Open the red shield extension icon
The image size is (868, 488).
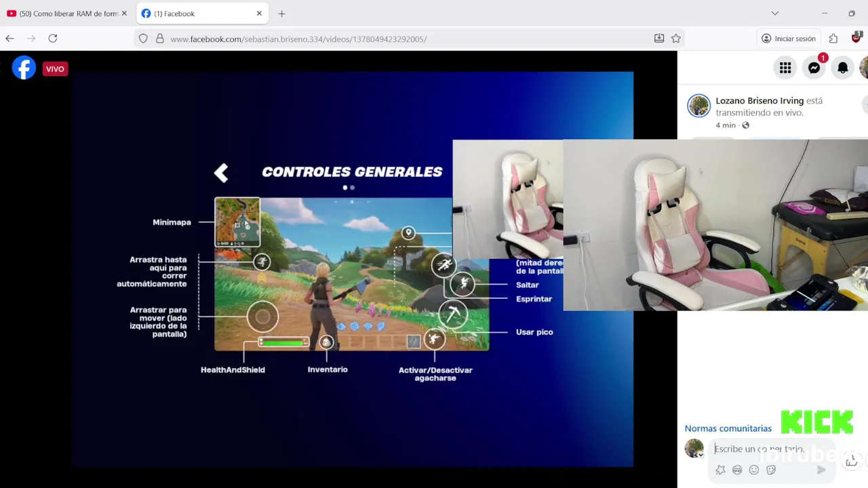pyautogui.click(x=856, y=38)
